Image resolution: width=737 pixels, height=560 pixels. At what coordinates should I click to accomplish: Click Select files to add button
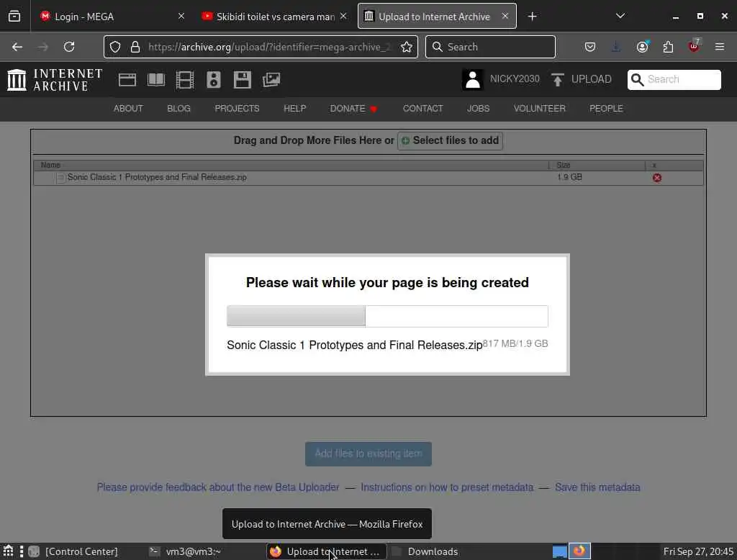click(x=451, y=140)
